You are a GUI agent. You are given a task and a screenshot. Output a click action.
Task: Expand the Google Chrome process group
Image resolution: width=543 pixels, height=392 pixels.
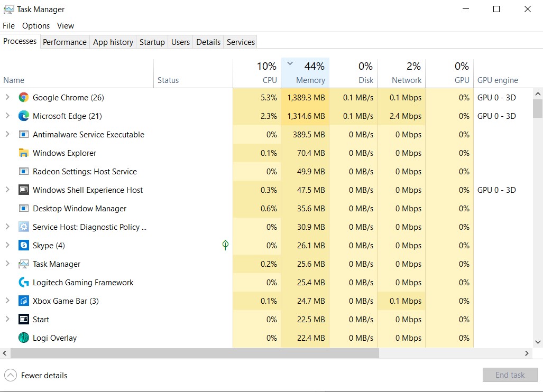coord(7,98)
